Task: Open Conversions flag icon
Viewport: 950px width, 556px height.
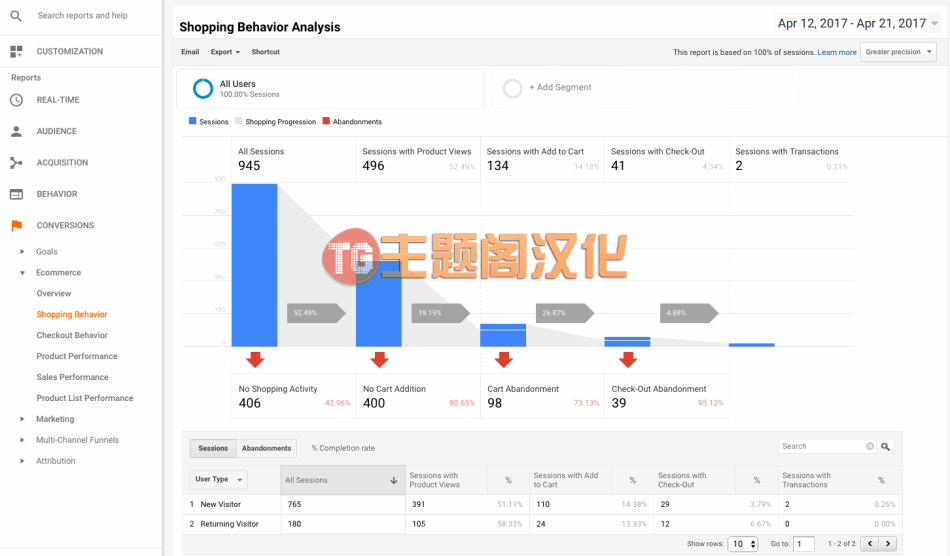Action: pyautogui.click(x=16, y=225)
